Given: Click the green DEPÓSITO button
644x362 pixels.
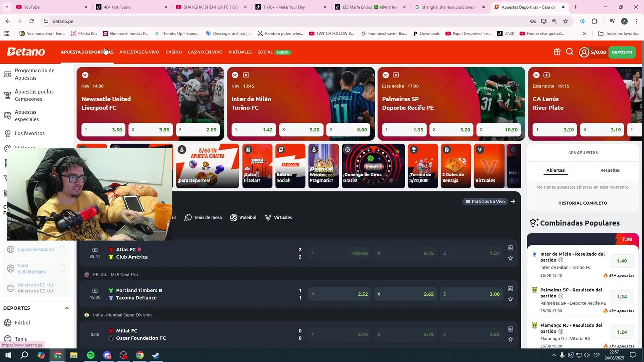Looking at the screenshot, I should coord(622,52).
